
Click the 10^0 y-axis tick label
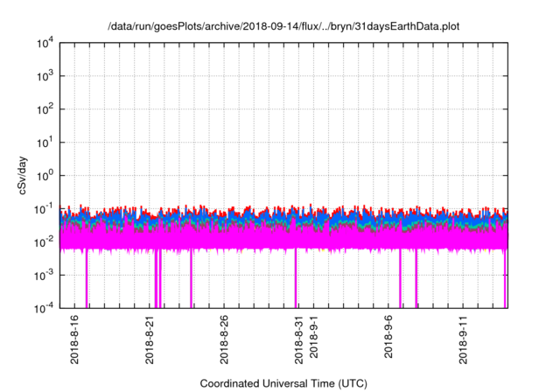(45, 175)
